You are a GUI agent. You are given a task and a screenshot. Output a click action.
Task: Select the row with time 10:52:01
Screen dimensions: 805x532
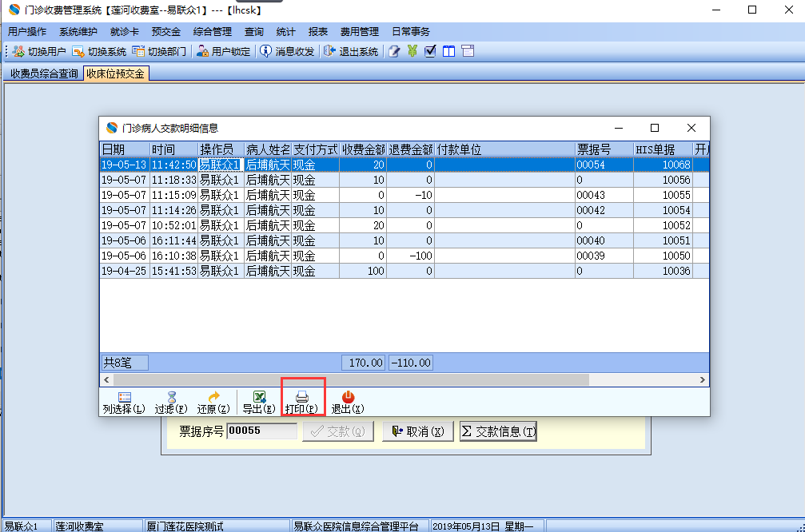[x=404, y=225]
